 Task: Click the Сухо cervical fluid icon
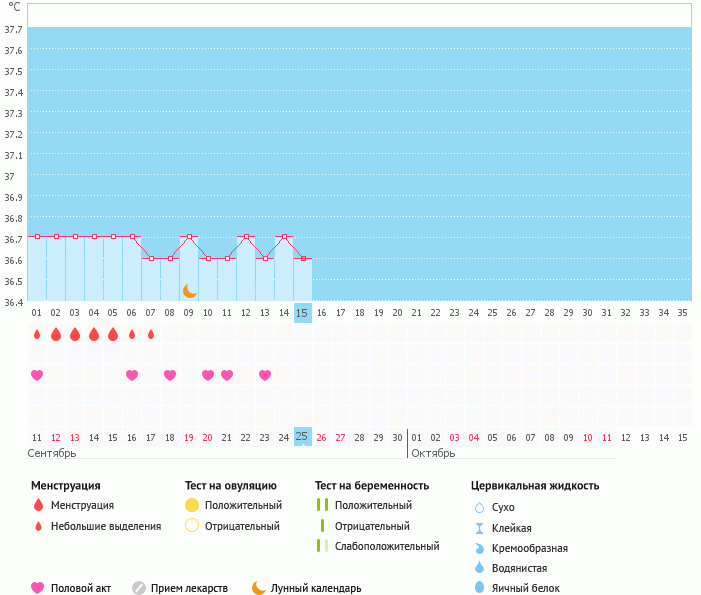coord(479,507)
